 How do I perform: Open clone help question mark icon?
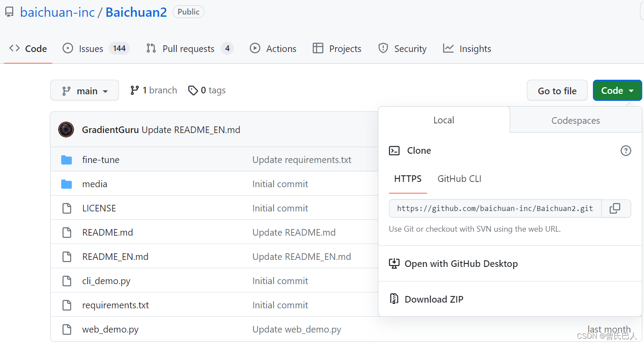[625, 151]
